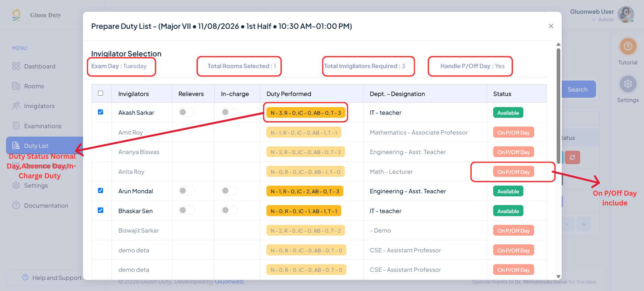The height and width of the screenshot is (291, 644).
Task: Close the Prepare Duty List dialog
Action: pos(551,26)
